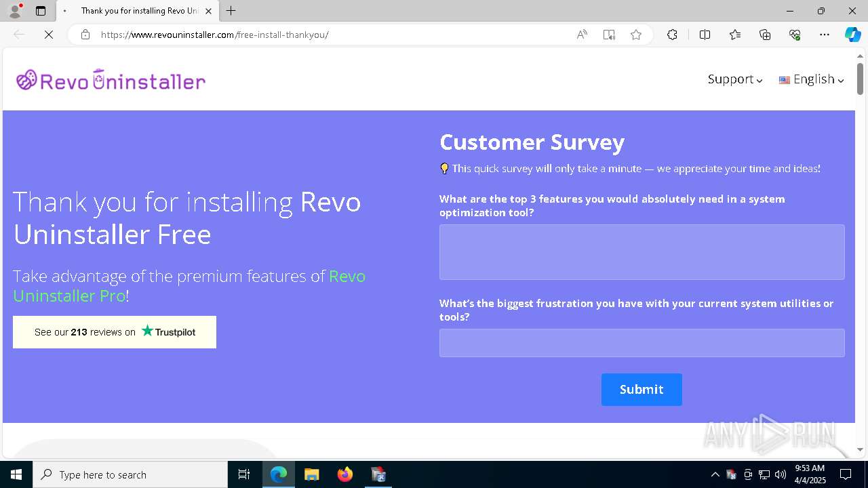Click the Revo Uninstaller logo

pyautogui.click(x=111, y=80)
